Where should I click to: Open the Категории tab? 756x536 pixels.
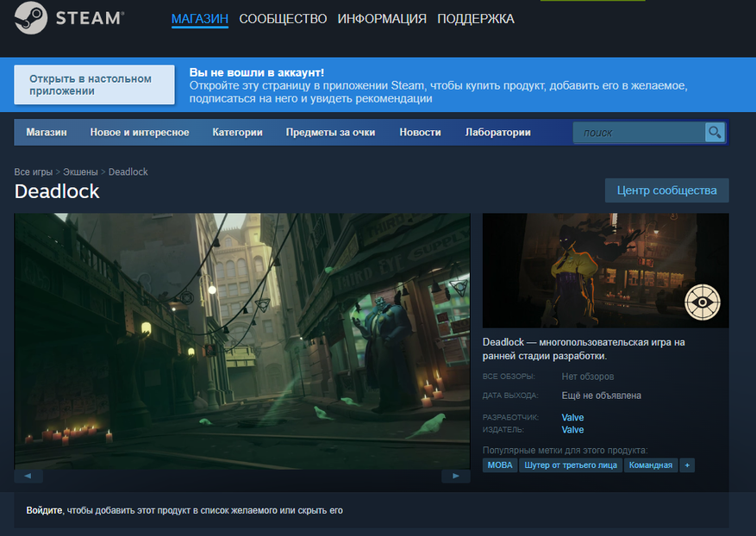[237, 133]
